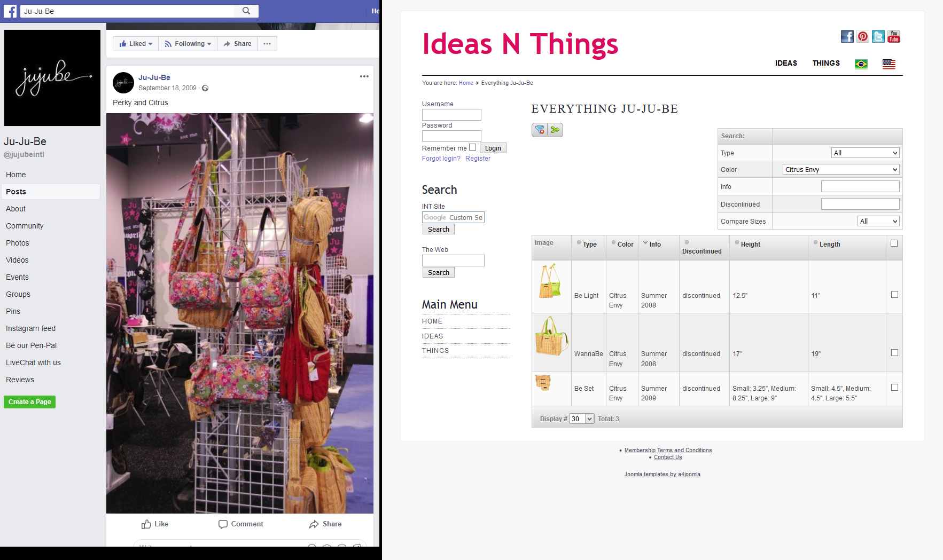Click the Google Custom Search field

[453, 217]
